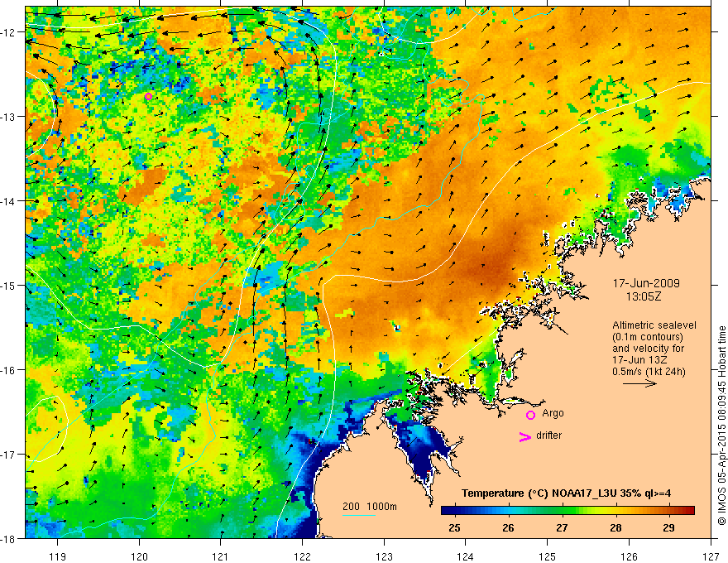Click the magenta drifter legend arrowhead
The width and height of the screenshot is (728, 563).
click(524, 437)
